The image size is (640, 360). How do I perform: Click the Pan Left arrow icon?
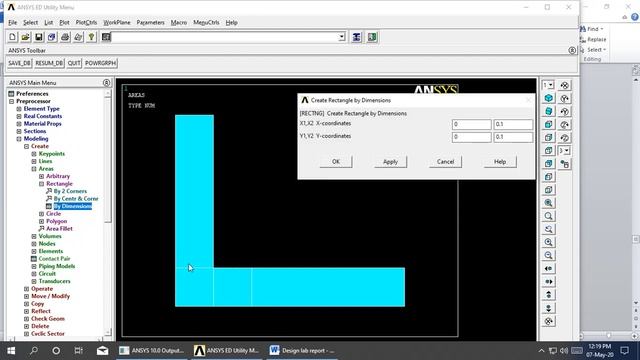click(x=549, y=268)
